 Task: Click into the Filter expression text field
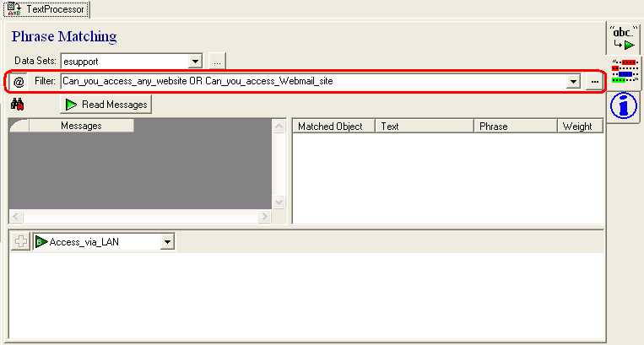click(312, 82)
